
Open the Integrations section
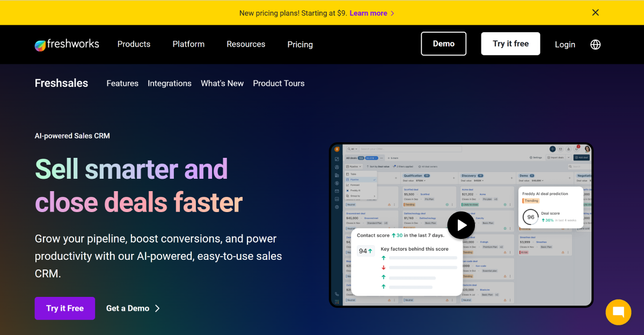(170, 83)
